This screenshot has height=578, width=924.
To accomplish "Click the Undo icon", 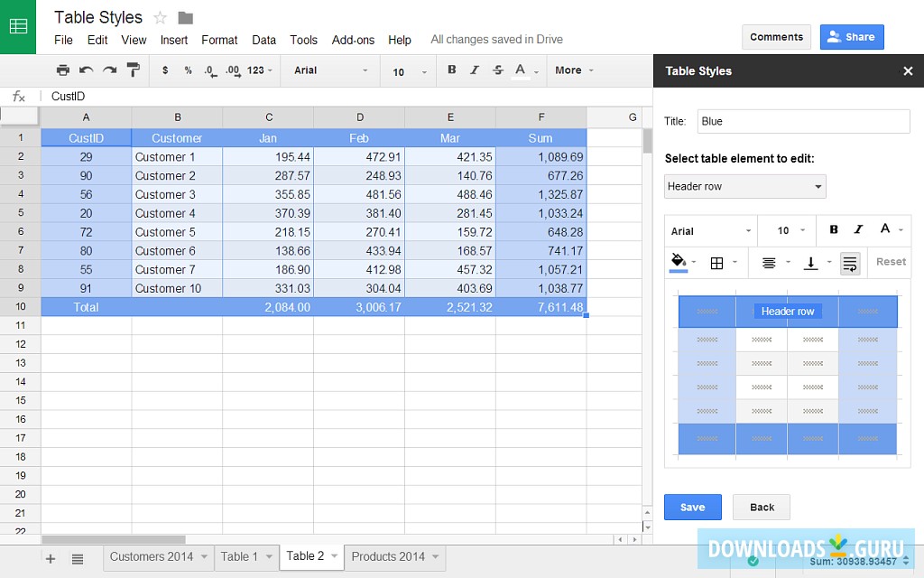I will coord(85,70).
